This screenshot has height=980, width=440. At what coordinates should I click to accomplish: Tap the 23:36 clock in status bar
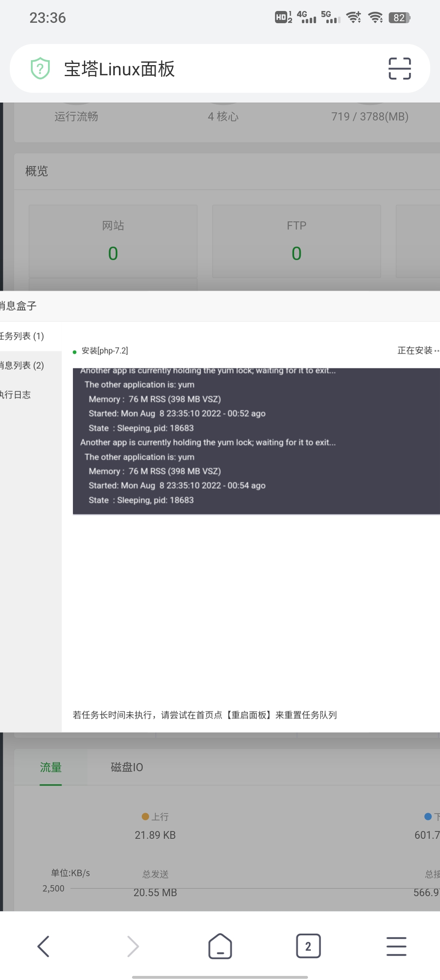coord(48,18)
